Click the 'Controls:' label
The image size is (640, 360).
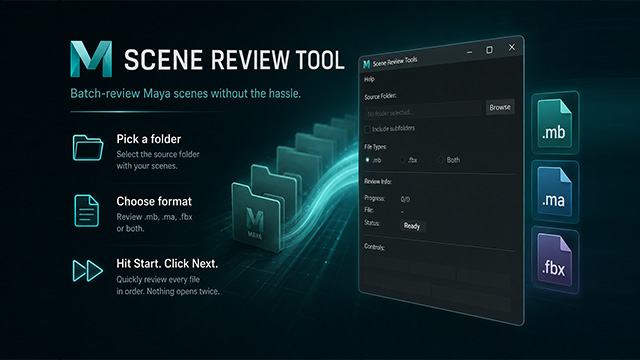tap(374, 247)
